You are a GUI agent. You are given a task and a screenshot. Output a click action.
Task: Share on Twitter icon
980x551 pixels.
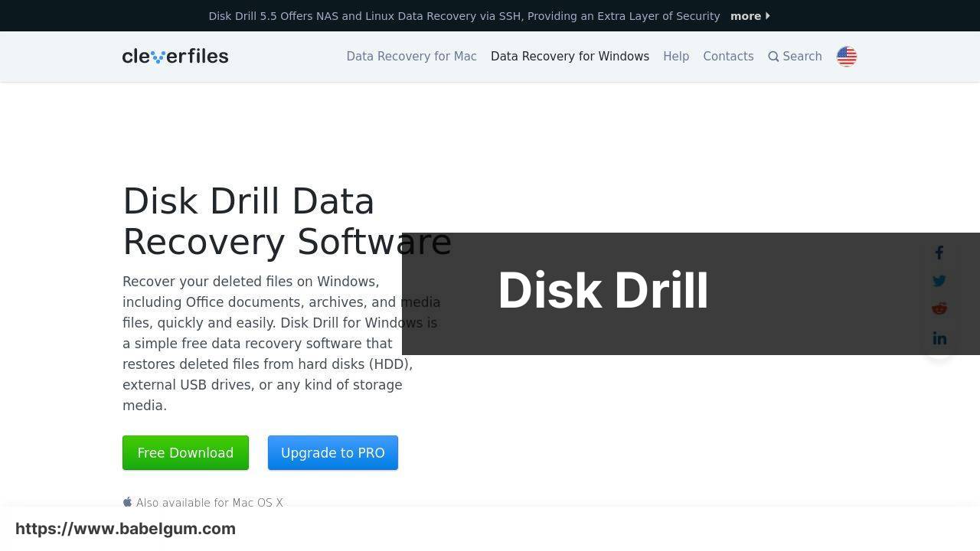coord(939,281)
